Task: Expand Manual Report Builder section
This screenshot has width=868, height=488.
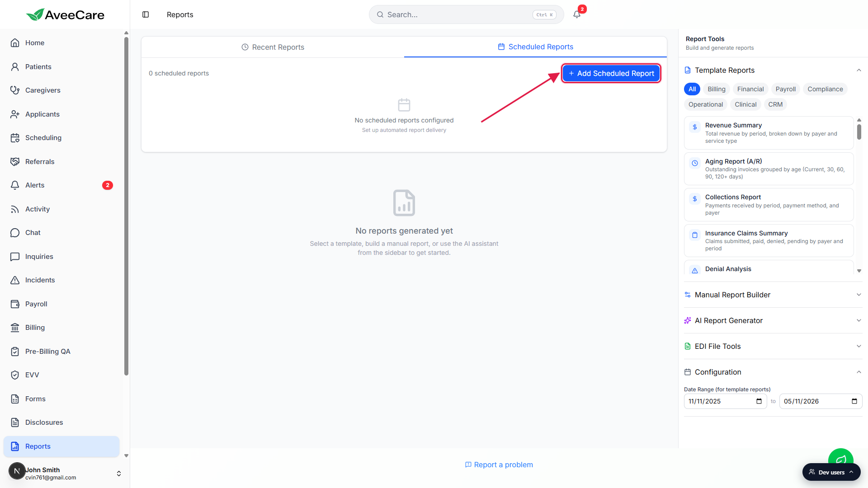Action: click(x=773, y=295)
